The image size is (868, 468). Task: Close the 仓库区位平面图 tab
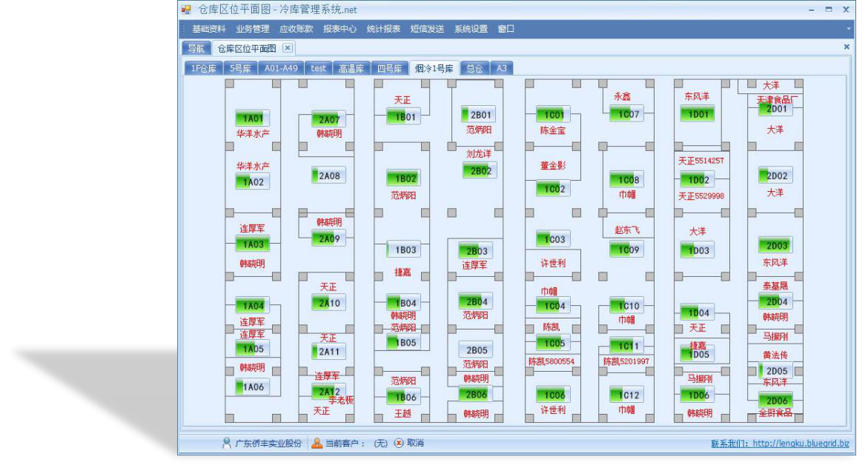coord(287,46)
